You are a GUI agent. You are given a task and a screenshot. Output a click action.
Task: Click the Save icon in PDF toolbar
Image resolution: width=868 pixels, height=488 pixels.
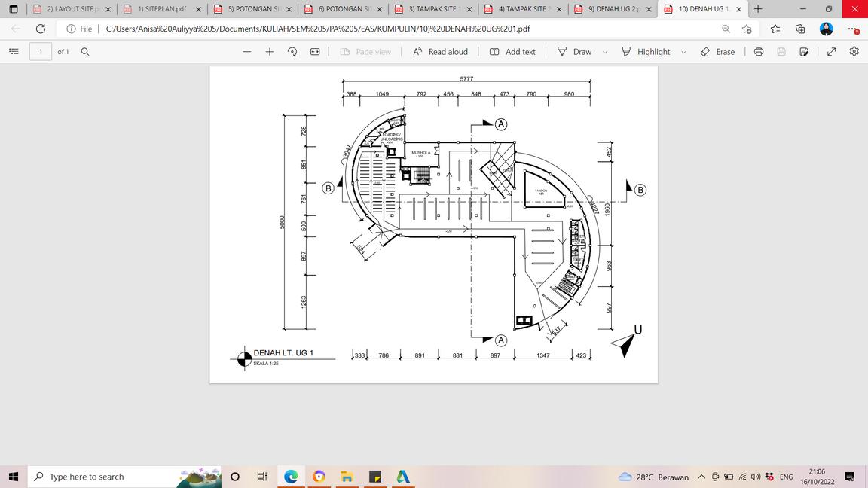(781, 51)
